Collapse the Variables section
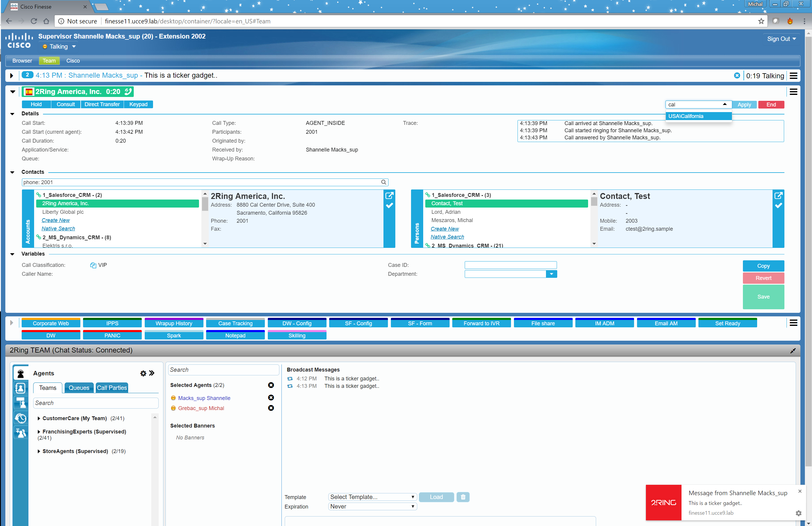 coord(12,254)
